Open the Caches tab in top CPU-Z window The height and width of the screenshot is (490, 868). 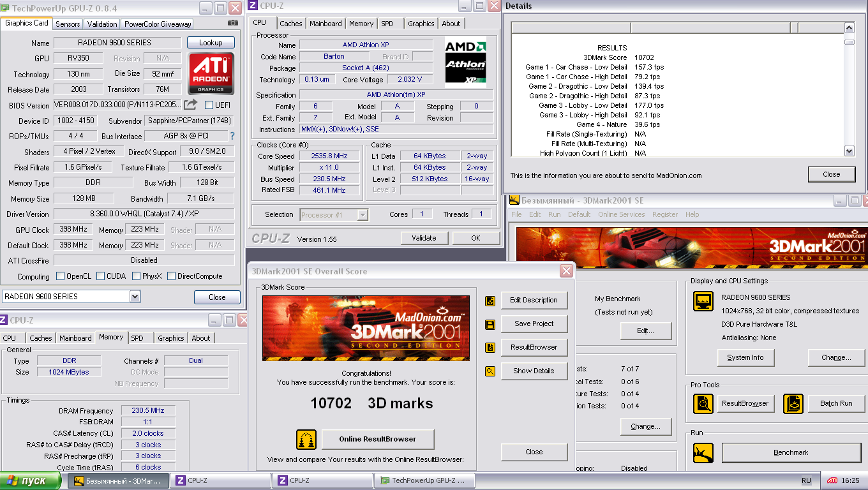tap(291, 24)
